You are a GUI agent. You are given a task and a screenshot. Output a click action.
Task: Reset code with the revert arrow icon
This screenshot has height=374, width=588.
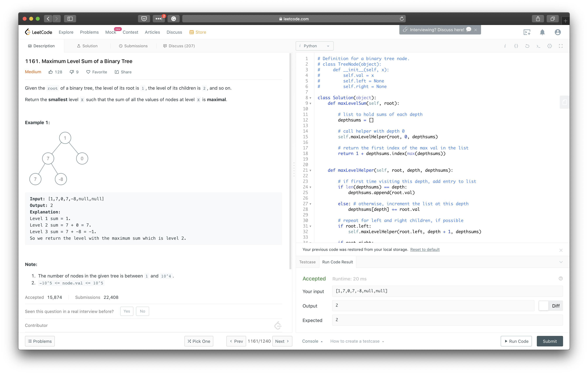[x=527, y=46]
